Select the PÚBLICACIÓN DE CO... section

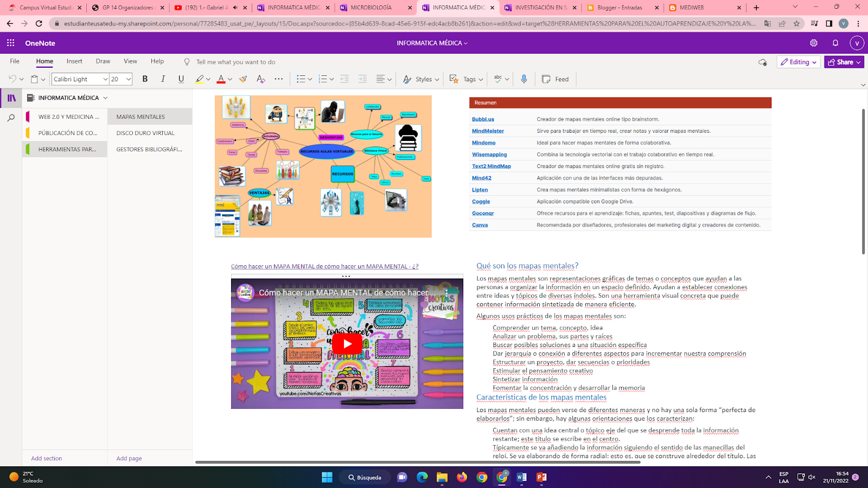pos(65,133)
